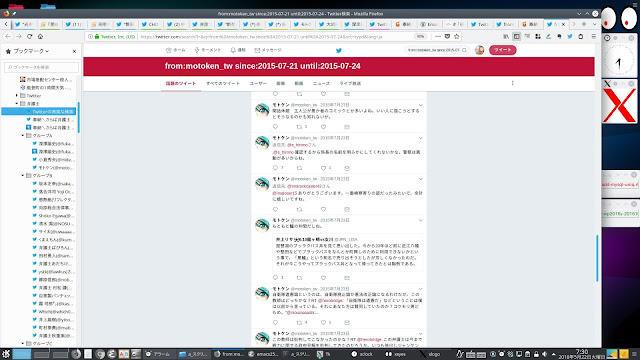Open アラーム in the taskbar

pos(158,354)
